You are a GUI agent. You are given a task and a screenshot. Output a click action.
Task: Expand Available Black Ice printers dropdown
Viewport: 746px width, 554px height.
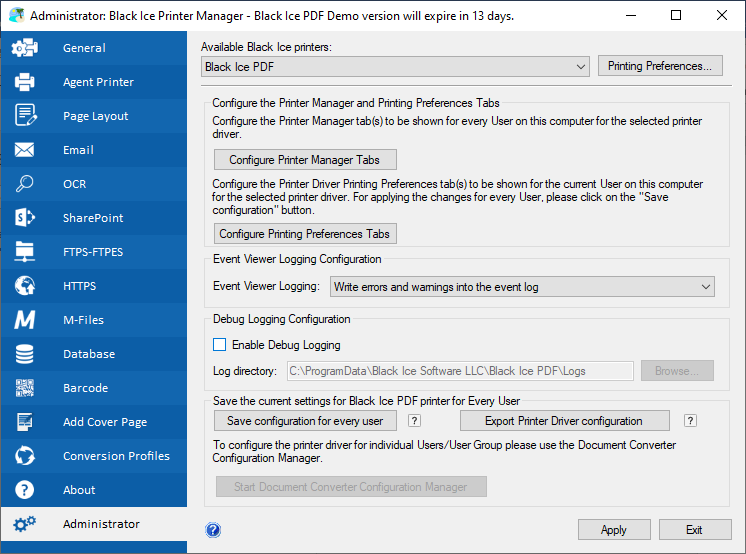point(395,67)
